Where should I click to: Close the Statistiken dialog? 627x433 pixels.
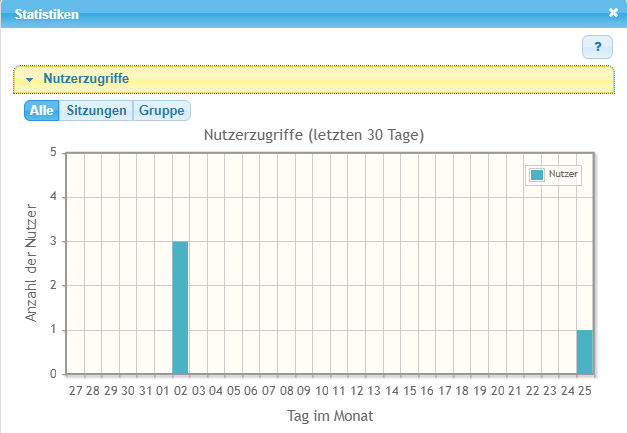click(613, 13)
